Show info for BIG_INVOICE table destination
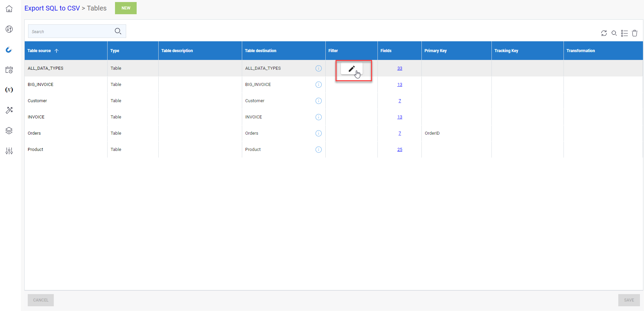644x311 pixels. (x=318, y=85)
